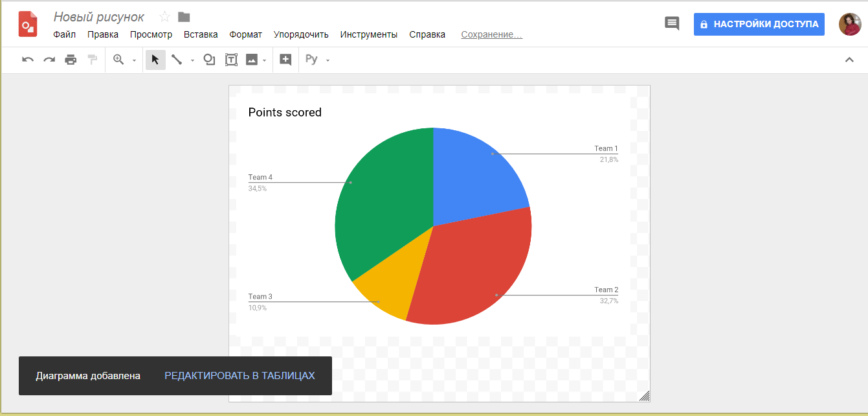Open the comments panel icon near Настройки доступа
The image size is (868, 416).
tap(671, 23)
